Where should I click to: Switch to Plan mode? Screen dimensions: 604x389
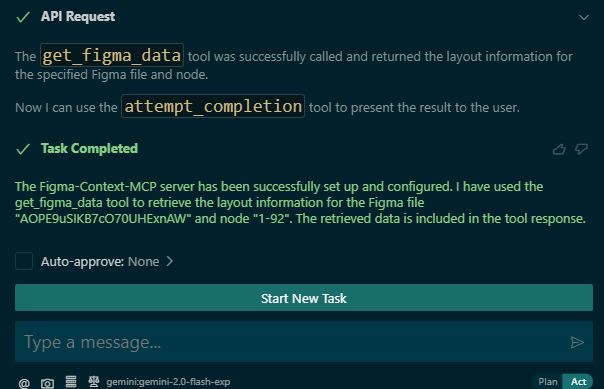click(548, 382)
